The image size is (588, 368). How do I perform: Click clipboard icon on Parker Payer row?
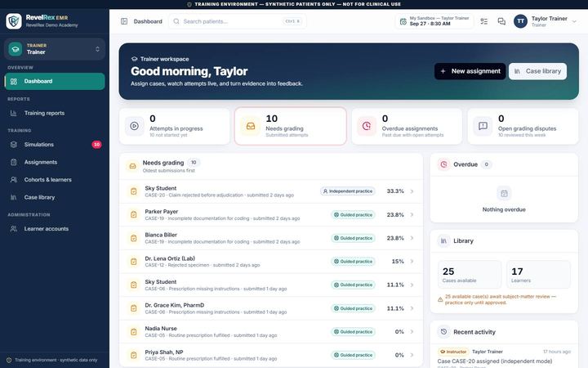click(x=133, y=215)
